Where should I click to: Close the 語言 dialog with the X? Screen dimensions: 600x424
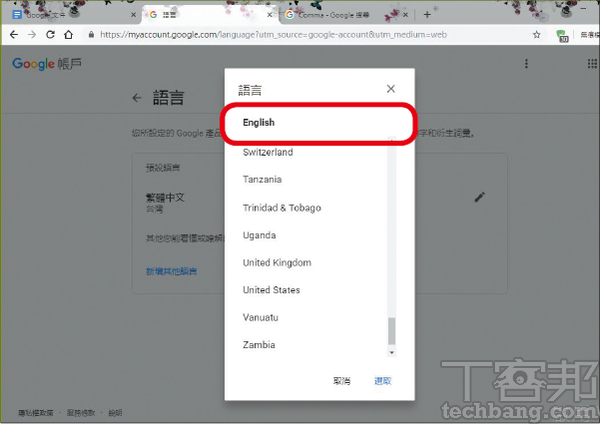click(391, 89)
